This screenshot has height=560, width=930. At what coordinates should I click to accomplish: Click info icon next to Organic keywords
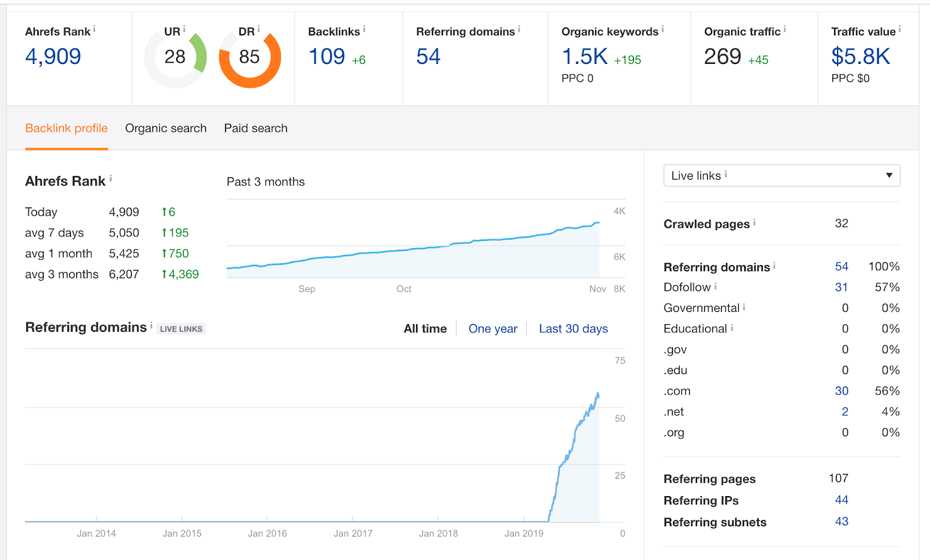663,28
